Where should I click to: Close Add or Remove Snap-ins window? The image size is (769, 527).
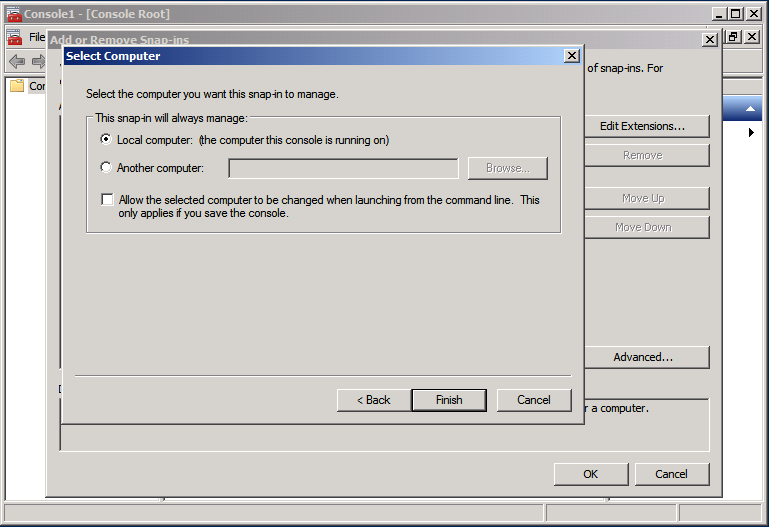[x=709, y=39]
